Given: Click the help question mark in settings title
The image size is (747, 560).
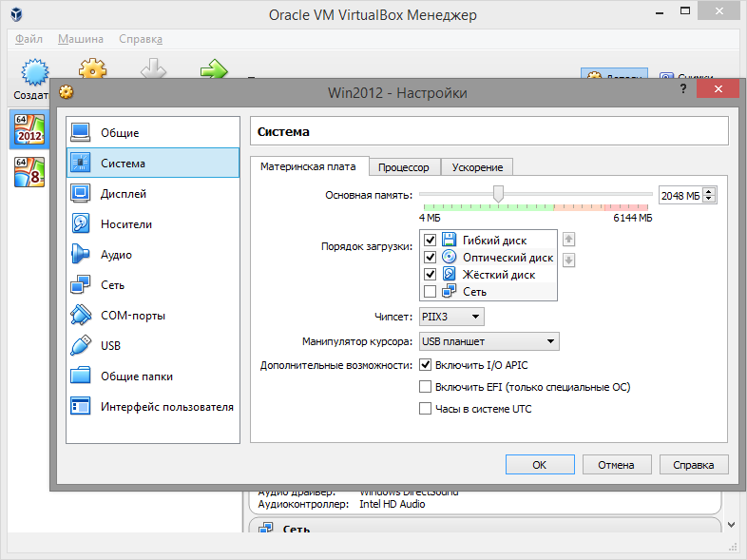Looking at the screenshot, I should [683, 88].
